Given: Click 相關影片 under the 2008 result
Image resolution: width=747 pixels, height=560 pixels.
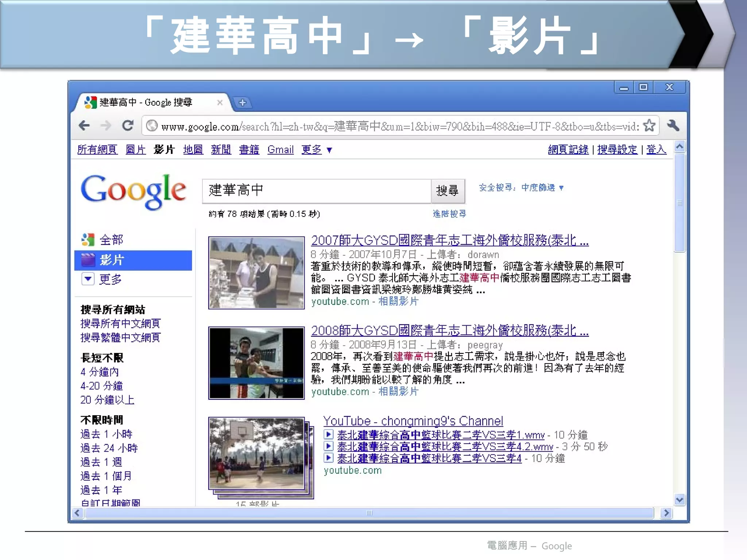Looking at the screenshot, I should (x=398, y=392).
